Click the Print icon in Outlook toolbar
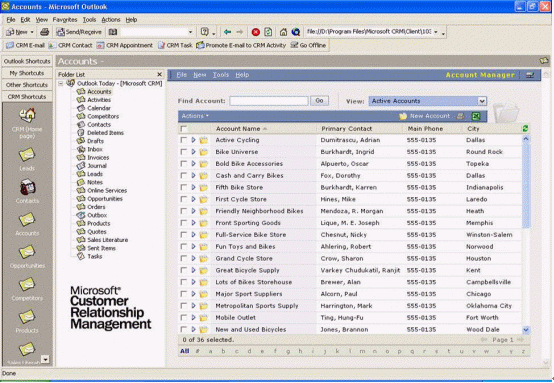Screen dimensions: 554x383 44,32
